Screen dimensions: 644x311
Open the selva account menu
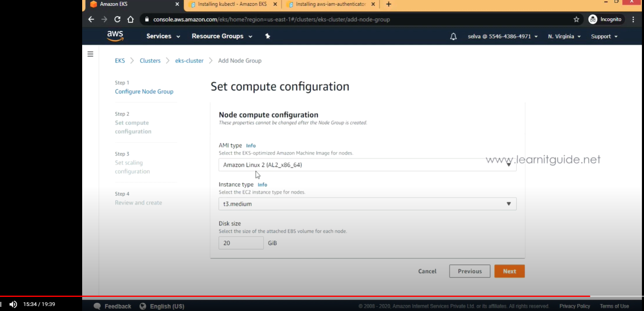[x=503, y=37]
